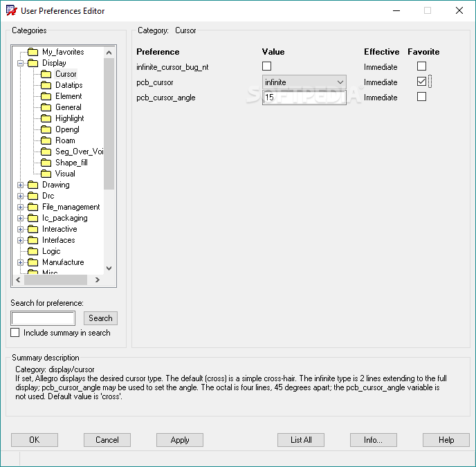Click the Cancel button
Screen dimensions: 476x467
(107, 440)
